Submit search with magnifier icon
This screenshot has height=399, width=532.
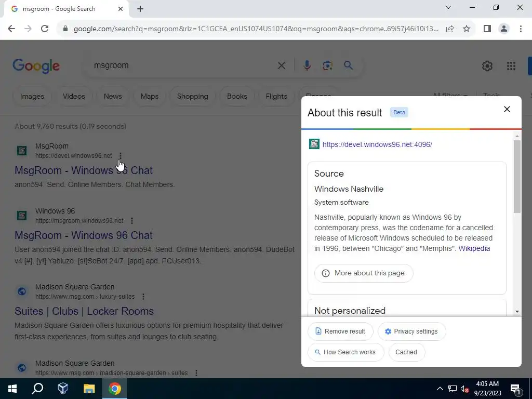(348, 65)
